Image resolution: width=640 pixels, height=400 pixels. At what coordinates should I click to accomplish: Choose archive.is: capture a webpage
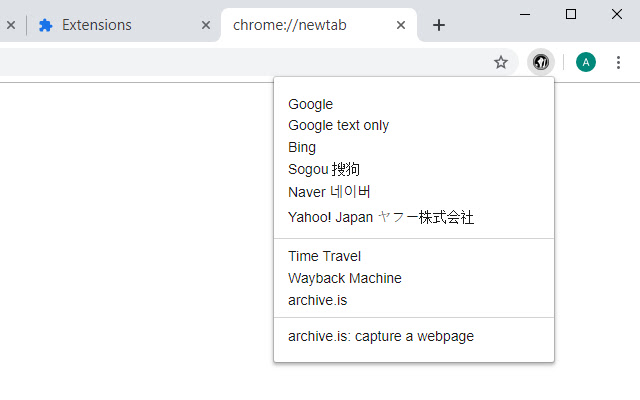point(380,336)
